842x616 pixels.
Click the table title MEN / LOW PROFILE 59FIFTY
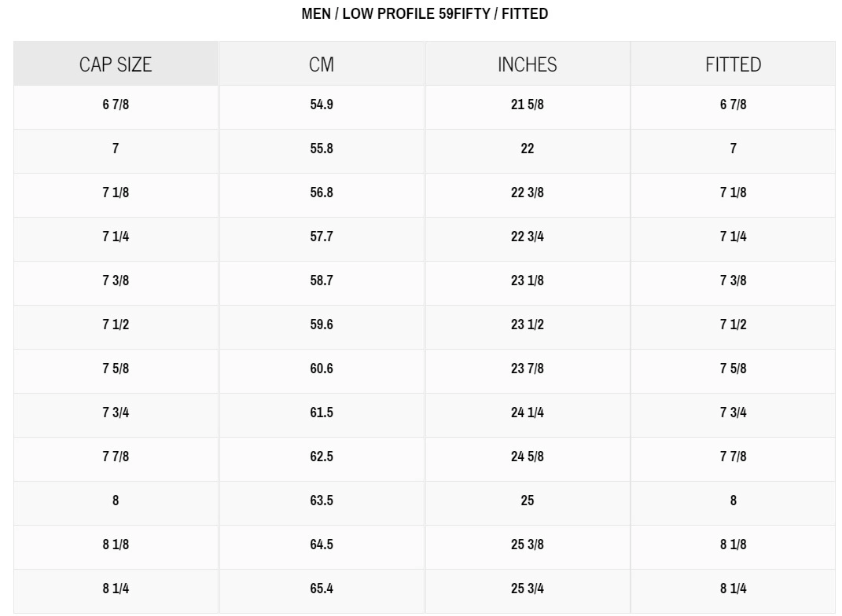425,14
